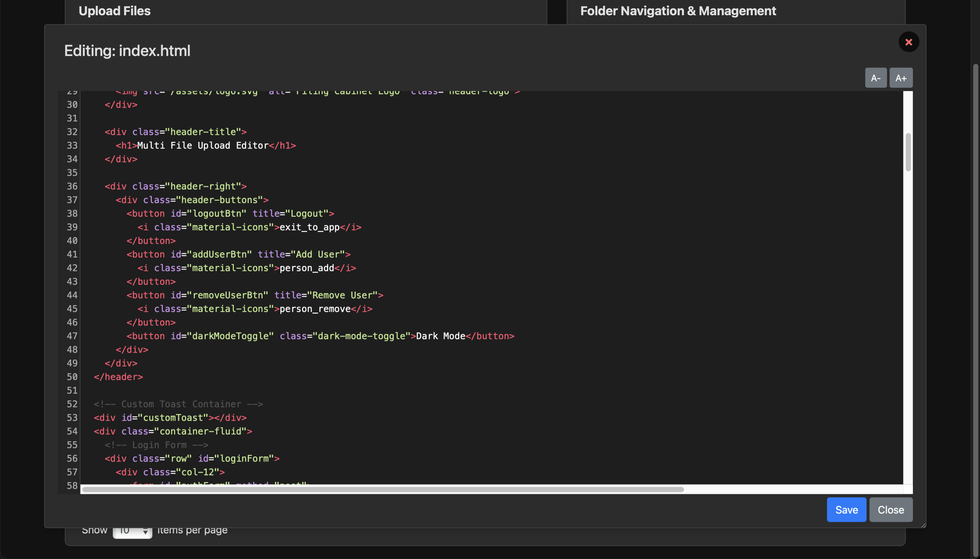Click the modal resize handle corner
The image size is (980, 559).
923,525
